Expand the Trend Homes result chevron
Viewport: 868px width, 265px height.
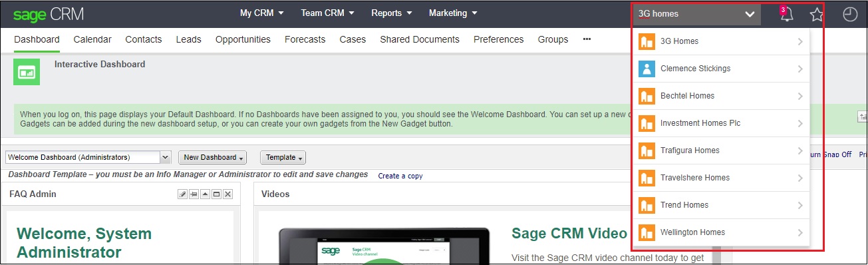799,205
